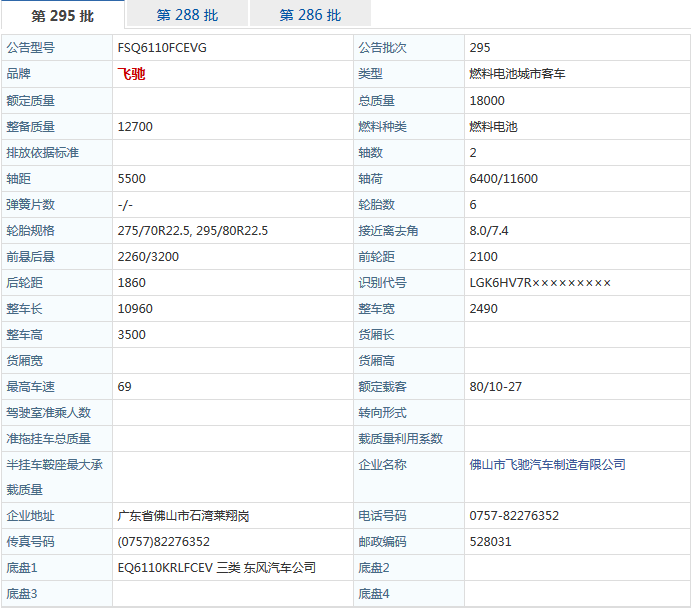Click the red 飞驰 brand link
The image size is (692, 608).
[x=131, y=74]
